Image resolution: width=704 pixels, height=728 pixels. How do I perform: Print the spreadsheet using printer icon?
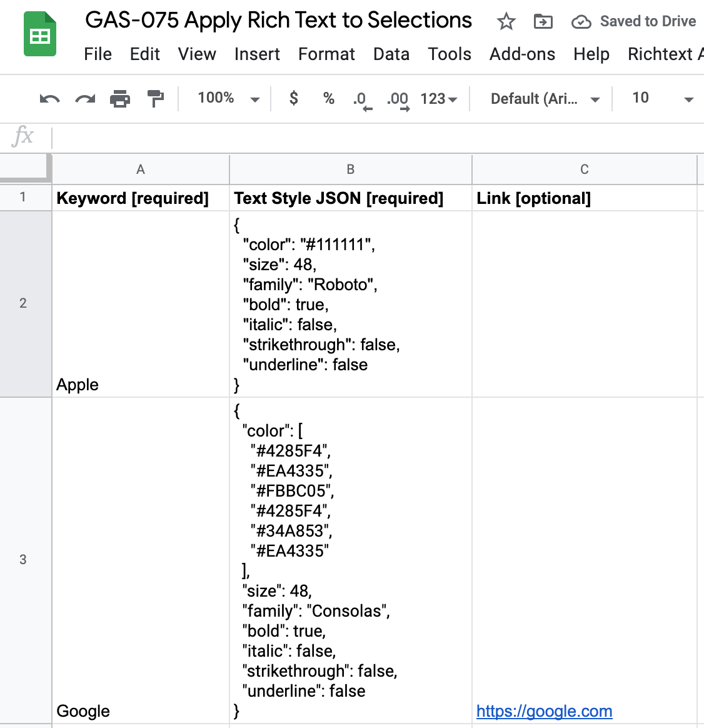(120, 99)
